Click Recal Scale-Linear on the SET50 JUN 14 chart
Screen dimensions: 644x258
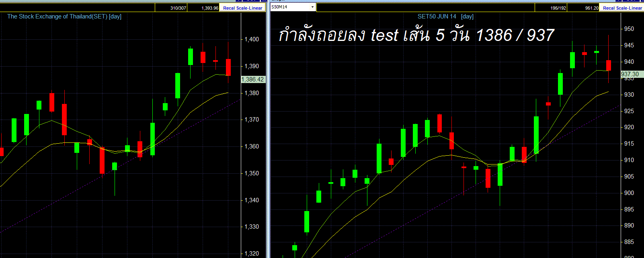click(x=622, y=8)
